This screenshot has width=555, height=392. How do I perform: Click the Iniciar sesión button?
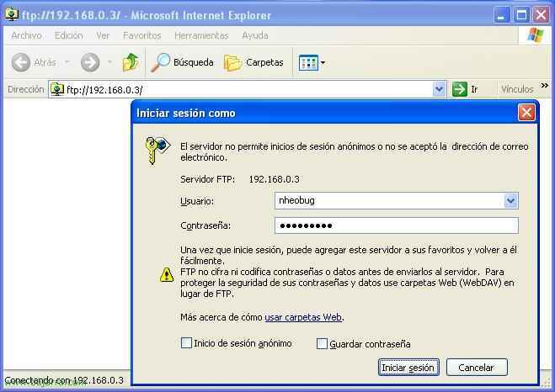pyautogui.click(x=408, y=368)
